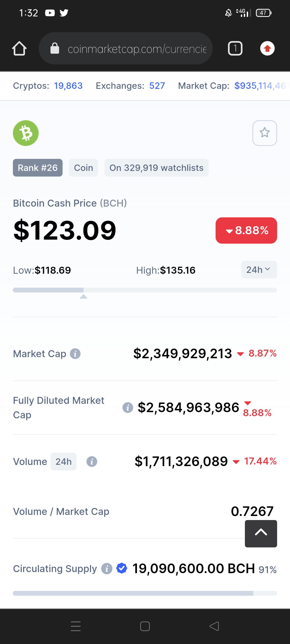290x644 pixels.
Task: Open the browser tab switcher
Action: (x=235, y=49)
